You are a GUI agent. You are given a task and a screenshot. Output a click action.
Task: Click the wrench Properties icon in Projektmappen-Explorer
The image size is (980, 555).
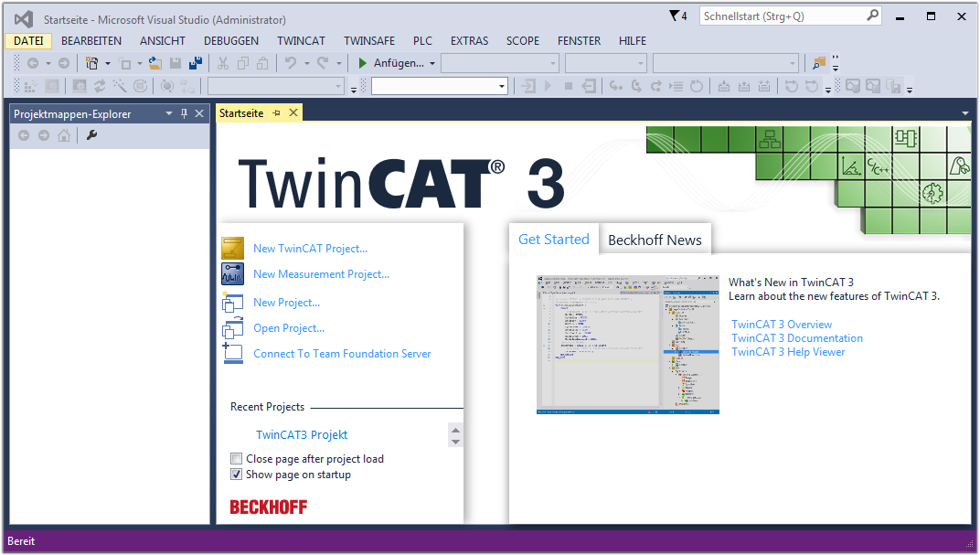click(x=91, y=134)
